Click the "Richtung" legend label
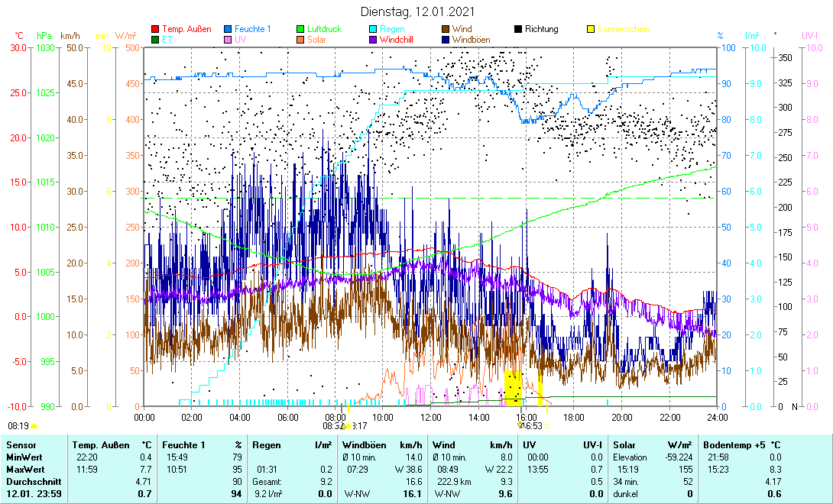 (541, 29)
